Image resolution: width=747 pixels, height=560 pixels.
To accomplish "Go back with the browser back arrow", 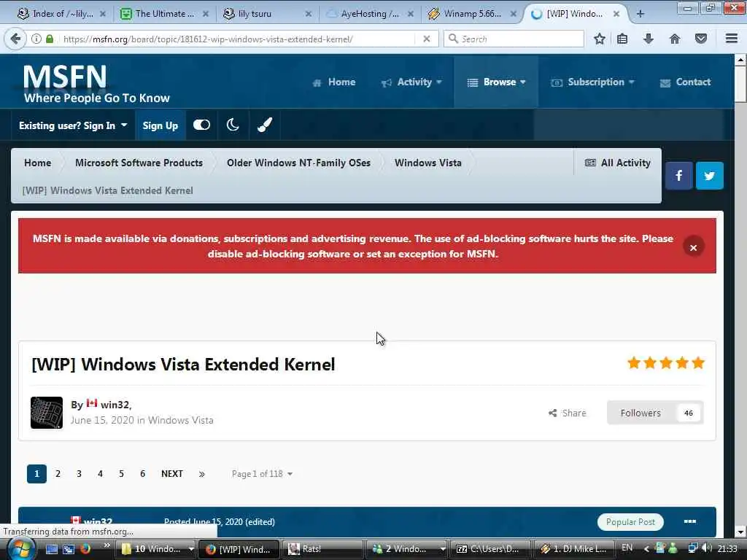I will coord(16,39).
